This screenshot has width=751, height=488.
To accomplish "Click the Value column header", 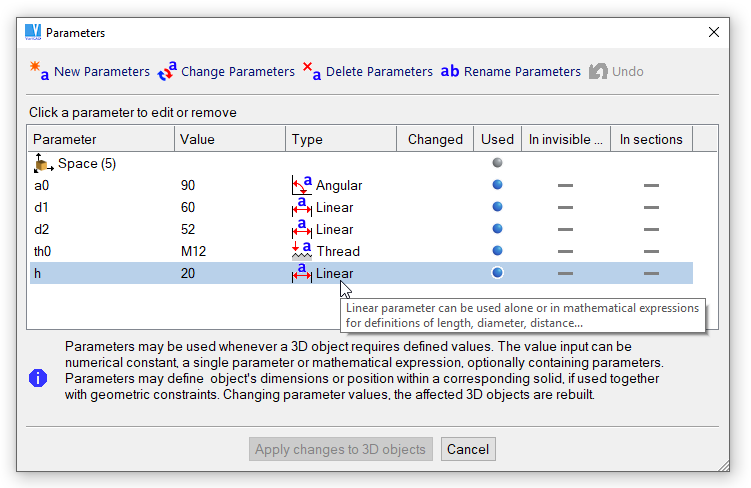I will [x=230, y=139].
